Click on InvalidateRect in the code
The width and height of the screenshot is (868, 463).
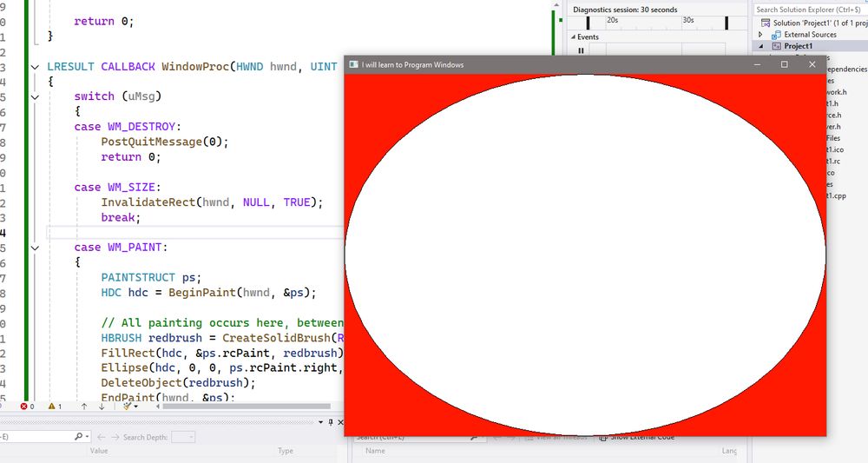[148, 202]
